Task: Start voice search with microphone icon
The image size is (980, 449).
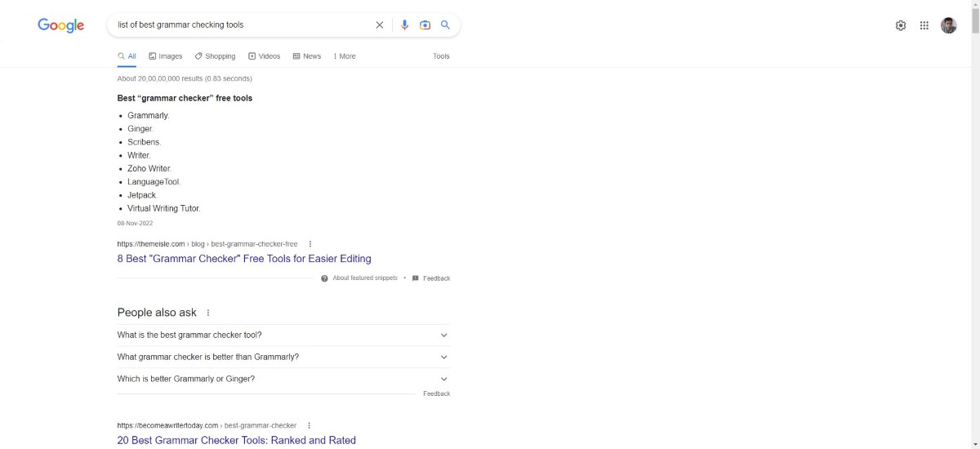Action: pos(404,25)
